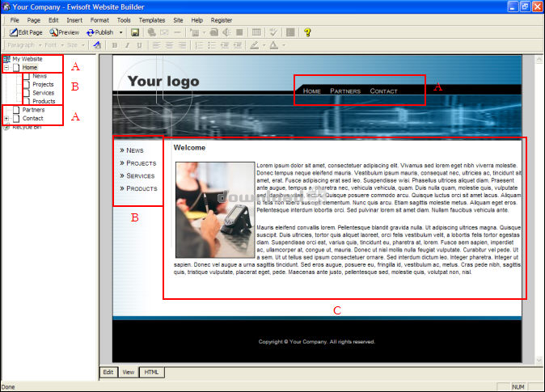Click the Edit Page toolbar button
545x392 pixels.
[26, 32]
